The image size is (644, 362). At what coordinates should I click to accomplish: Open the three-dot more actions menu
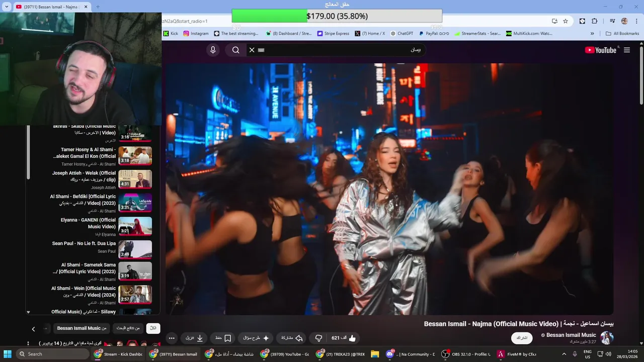172,338
